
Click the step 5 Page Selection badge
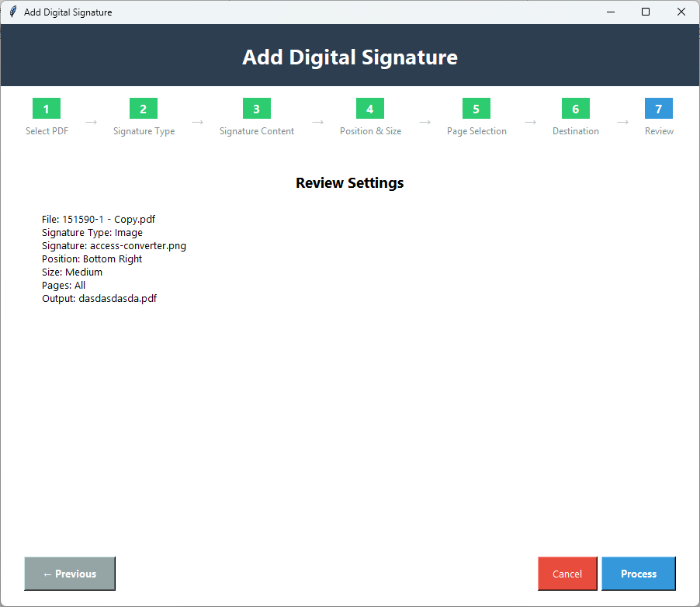tap(476, 109)
